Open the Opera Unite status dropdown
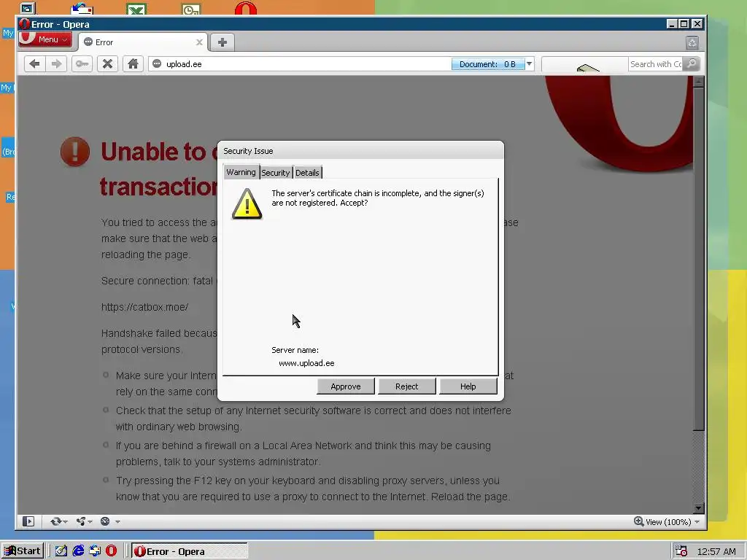This screenshot has width=747, height=560. 85,521
